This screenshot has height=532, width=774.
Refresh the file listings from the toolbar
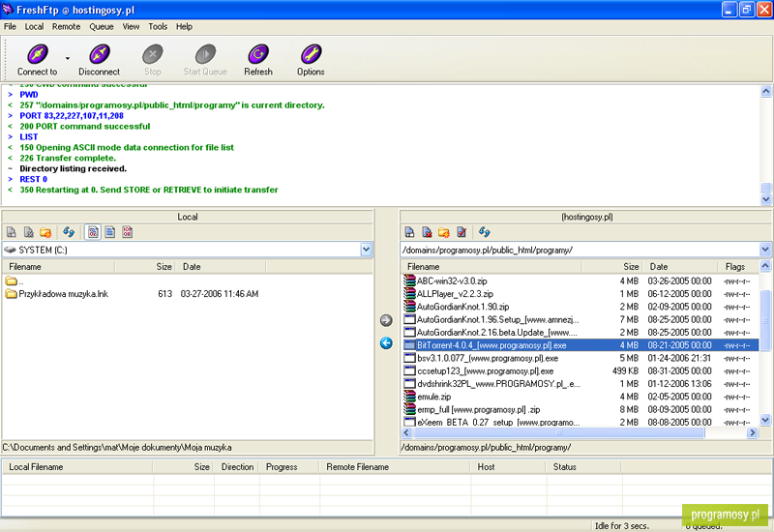point(258,60)
